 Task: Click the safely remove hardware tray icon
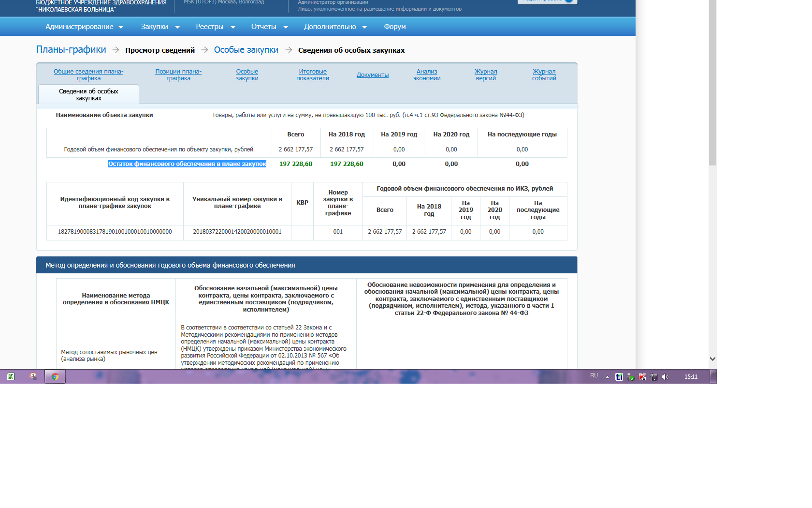[631, 377]
